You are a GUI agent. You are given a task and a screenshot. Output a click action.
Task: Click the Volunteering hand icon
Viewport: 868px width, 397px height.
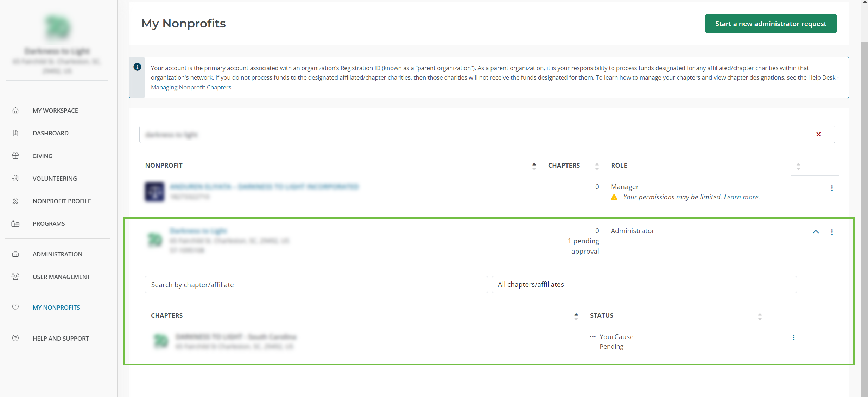coord(15,178)
